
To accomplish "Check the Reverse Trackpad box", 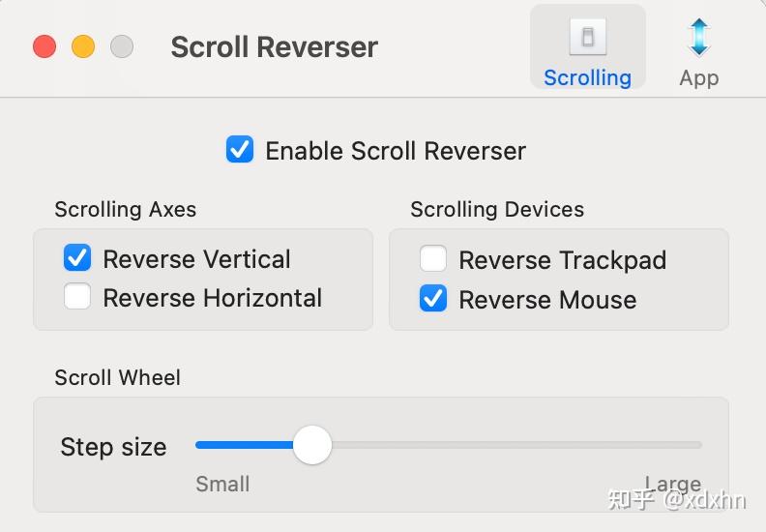I will coord(433,258).
